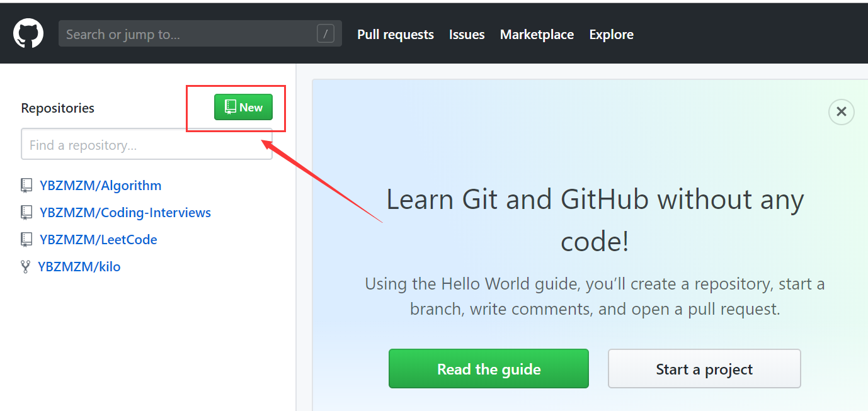Viewport: 868px width, 411px height.
Task: Open Explore in top navigation
Action: pyautogui.click(x=611, y=35)
